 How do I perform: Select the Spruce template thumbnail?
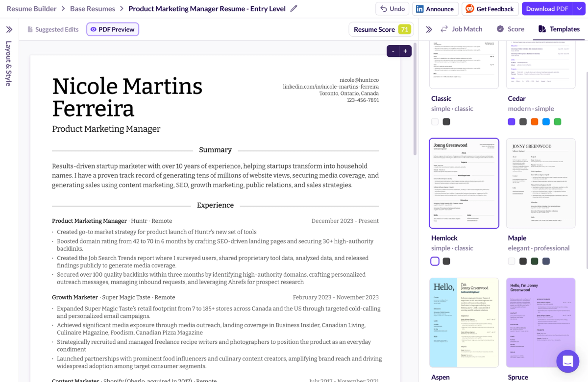[540, 322]
